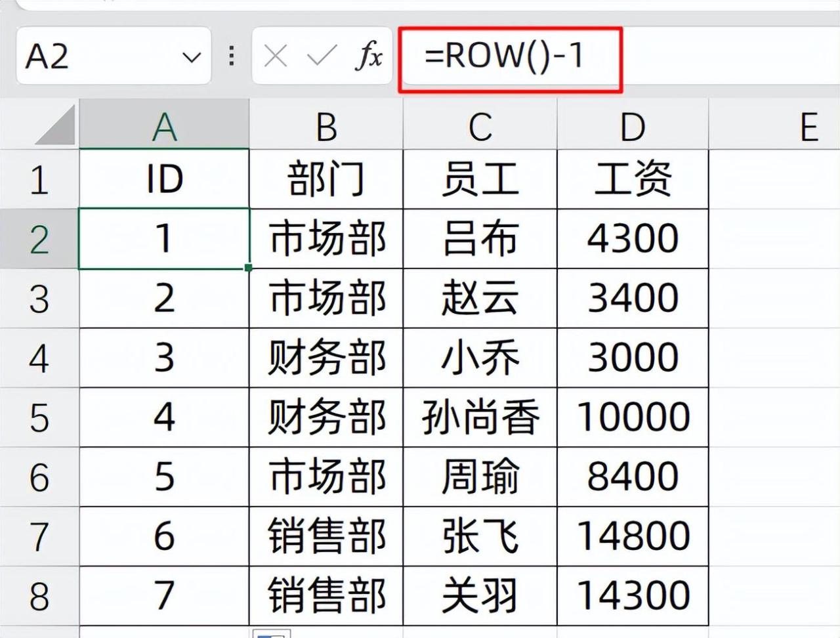Image resolution: width=840 pixels, height=638 pixels.
Task: Select the cell containing 3000
Action: pos(633,358)
